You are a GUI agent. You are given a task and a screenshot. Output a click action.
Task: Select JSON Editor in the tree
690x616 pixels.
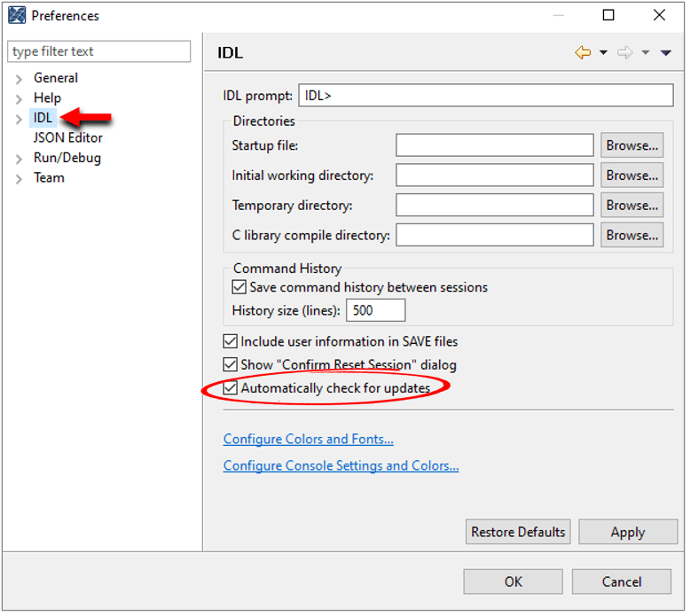pyautogui.click(x=67, y=137)
